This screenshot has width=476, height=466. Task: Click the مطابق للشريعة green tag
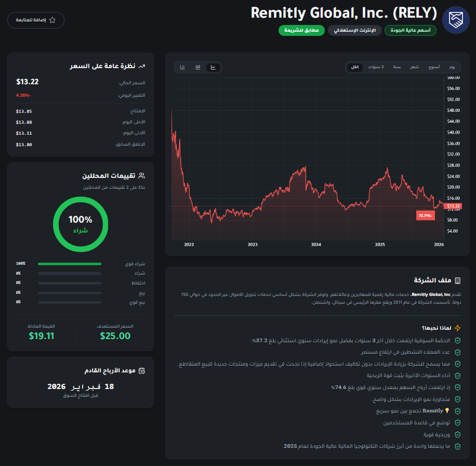click(x=301, y=30)
